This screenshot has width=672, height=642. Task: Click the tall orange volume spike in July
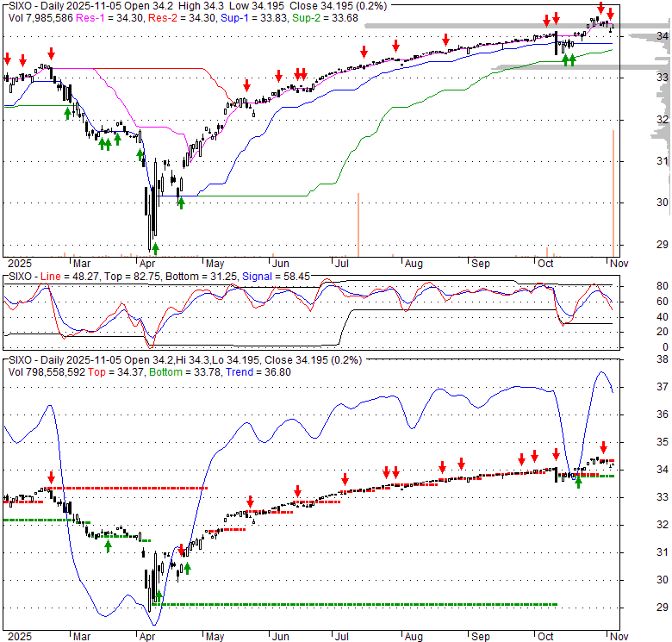click(358, 222)
